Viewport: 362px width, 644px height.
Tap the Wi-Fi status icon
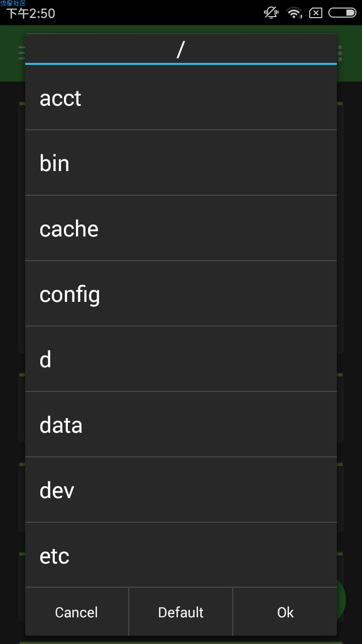(x=294, y=13)
